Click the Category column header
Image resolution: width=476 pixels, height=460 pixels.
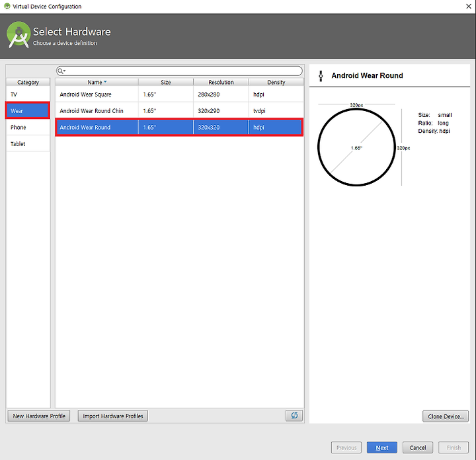[28, 82]
